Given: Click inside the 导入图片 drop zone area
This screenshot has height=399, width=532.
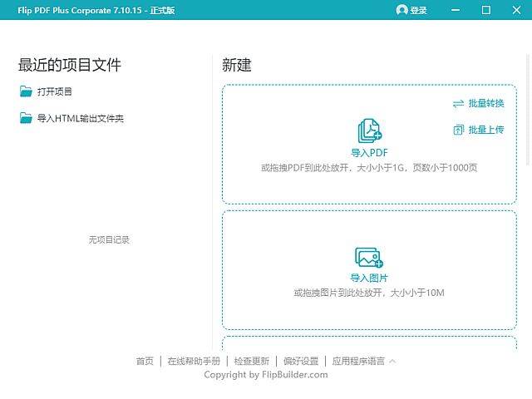Looking at the screenshot, I should tap(449, 308).
